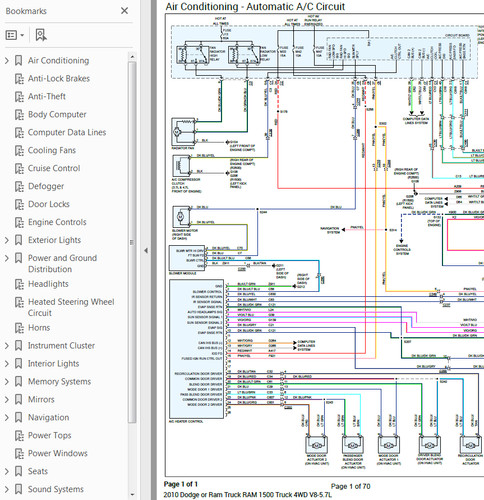This screenshot has height=500, width=484.
Task: Click the Power Windows bookmark icon
Action: coord(19,454)
